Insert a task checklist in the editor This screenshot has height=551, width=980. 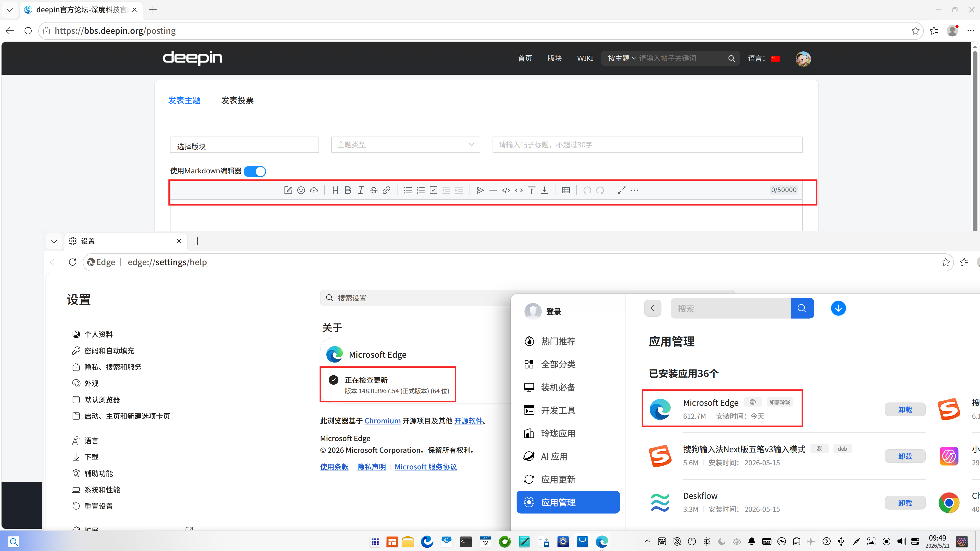tap(433, 190)
